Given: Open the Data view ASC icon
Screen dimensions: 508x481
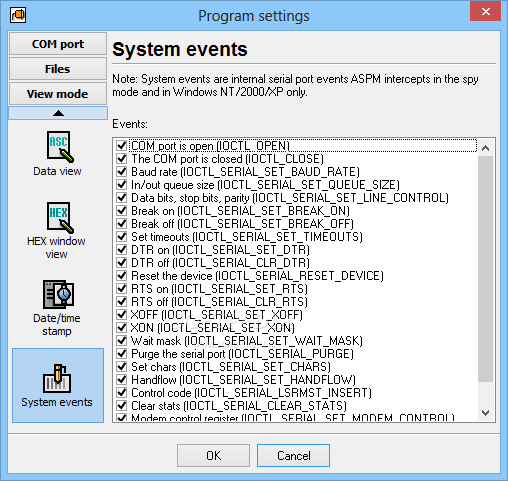Looking at the screenshot, I should [x=60, y=147].
